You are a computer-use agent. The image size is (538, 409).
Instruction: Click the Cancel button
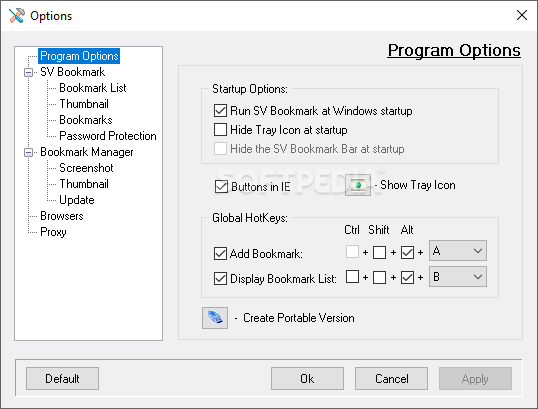coord(391,378)
